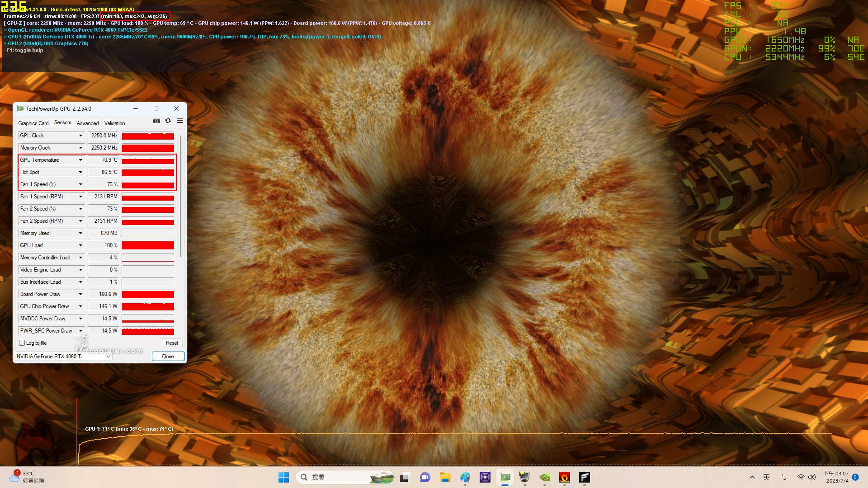Click the GPU-Z title bar app icon
This screenshot has height=488, width=868.
click(20, 108)
